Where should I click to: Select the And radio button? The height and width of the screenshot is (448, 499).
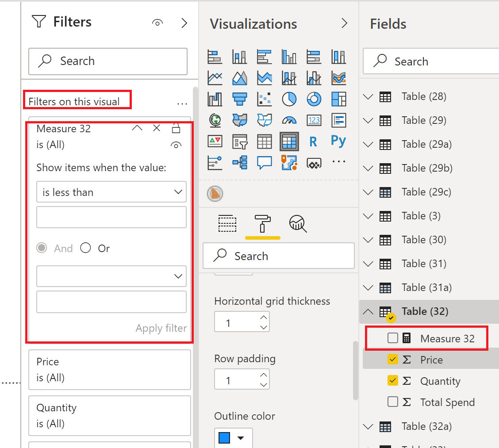(42, 248)
